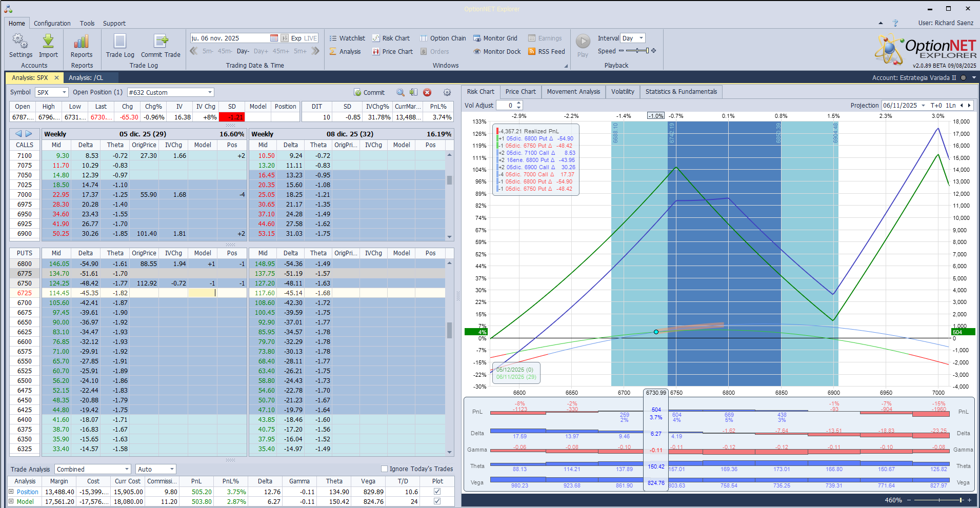Open the Reports chart icon
Viewport: 980px width, 508px height.
[82, 42]
